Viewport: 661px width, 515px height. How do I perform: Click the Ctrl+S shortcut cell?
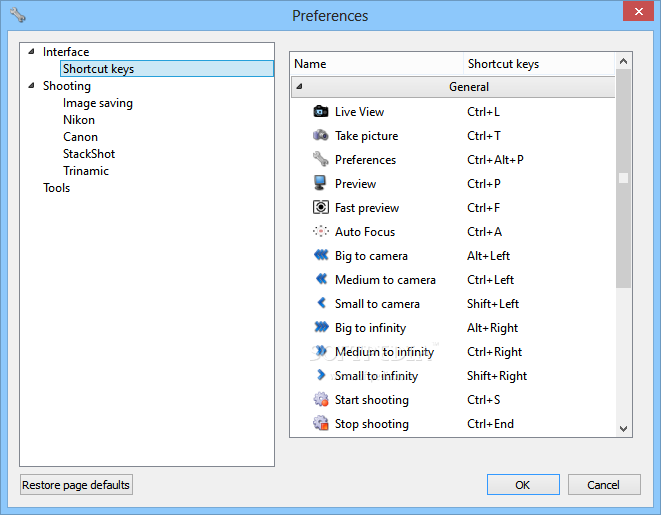(484, 400)
